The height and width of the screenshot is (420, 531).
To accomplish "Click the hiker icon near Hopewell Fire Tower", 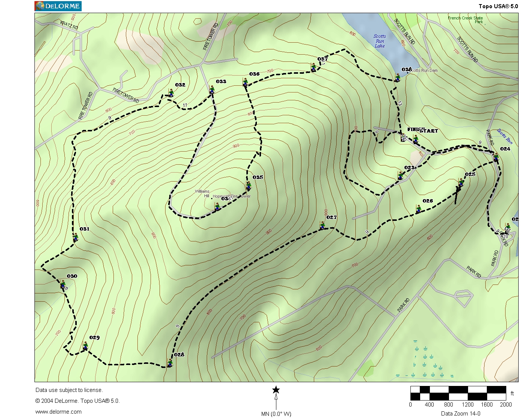I will pos(217,206).
